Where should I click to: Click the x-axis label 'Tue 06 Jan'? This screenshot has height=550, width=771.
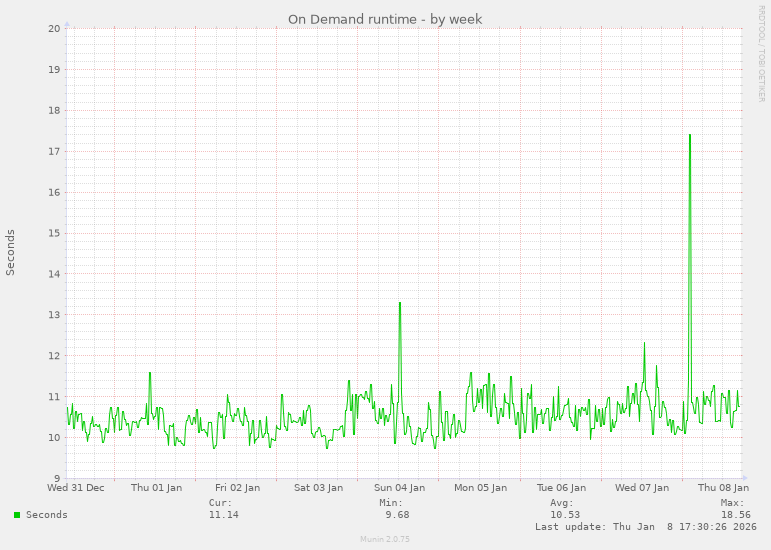pyautogui.click(x=561, y=488)
